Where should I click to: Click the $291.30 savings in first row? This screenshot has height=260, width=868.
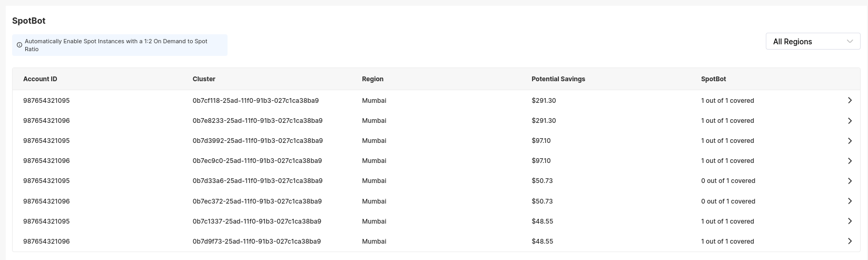point(544,101)
